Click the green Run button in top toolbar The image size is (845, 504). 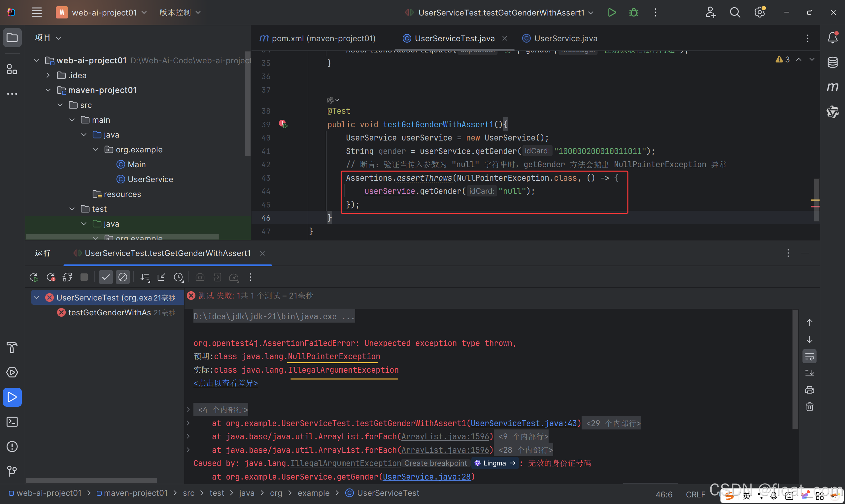coord(612,13)
